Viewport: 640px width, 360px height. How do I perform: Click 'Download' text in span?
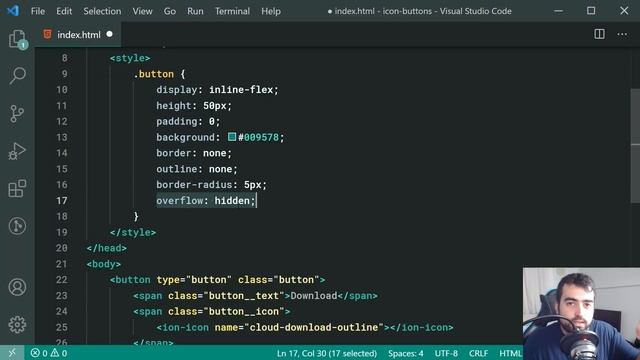tap(314, 296)
